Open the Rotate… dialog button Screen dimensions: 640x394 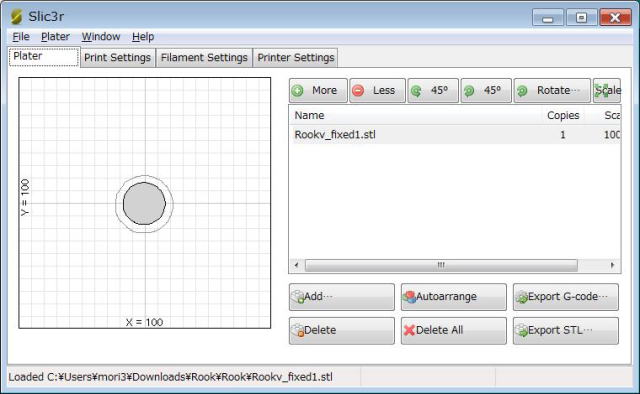point(552,90)
